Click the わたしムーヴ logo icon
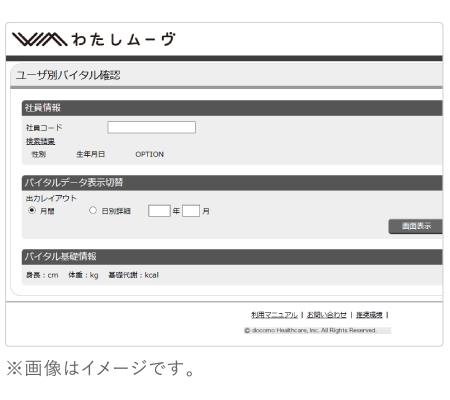 point(40,39)
